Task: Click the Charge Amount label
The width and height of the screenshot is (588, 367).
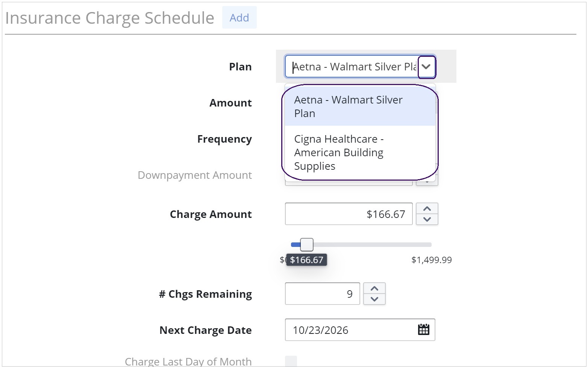Action: point(211,214)
